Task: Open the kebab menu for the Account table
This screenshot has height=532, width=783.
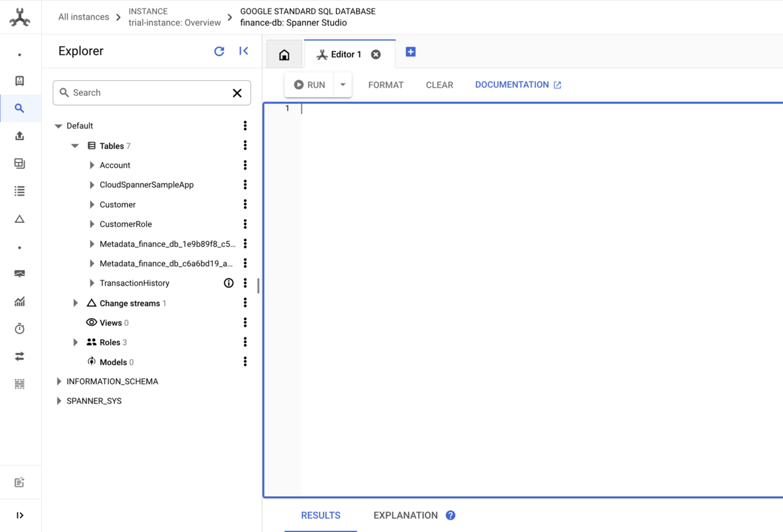Action: point(245,165)
